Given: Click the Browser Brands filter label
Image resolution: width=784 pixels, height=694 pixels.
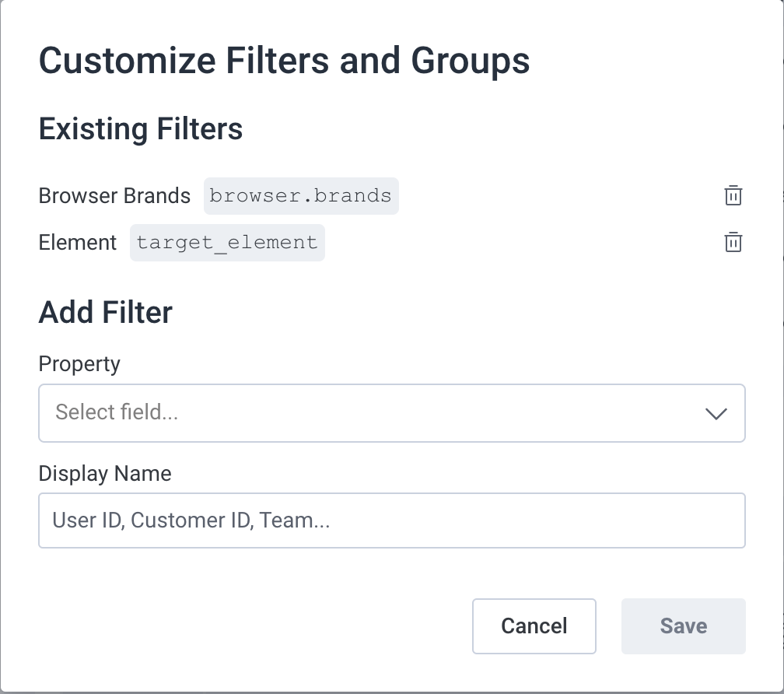Looking at the screenshot, I should point(114,195).
